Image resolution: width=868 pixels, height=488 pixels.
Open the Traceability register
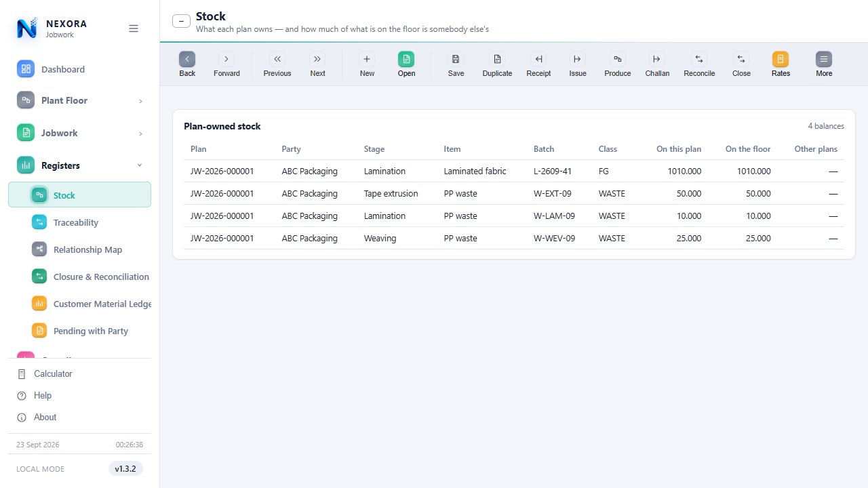point(80,222)
